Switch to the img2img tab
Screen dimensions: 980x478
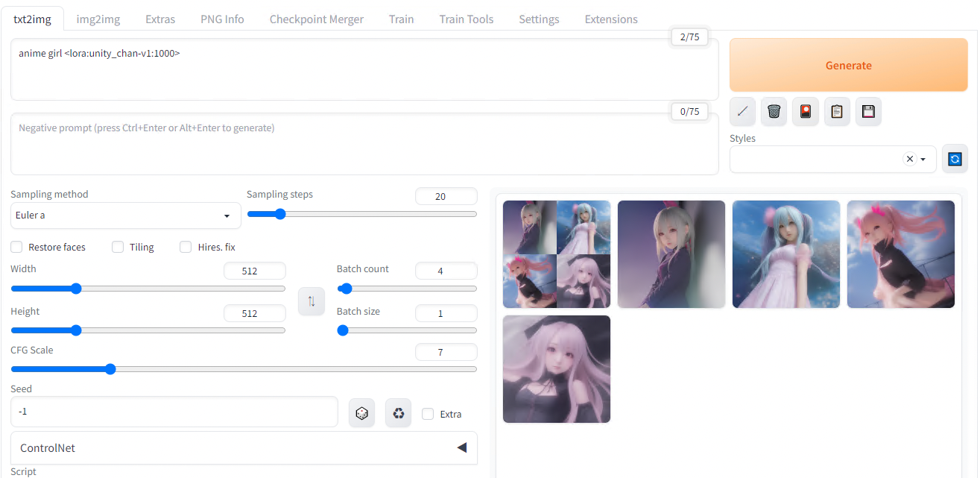[98, 19]
